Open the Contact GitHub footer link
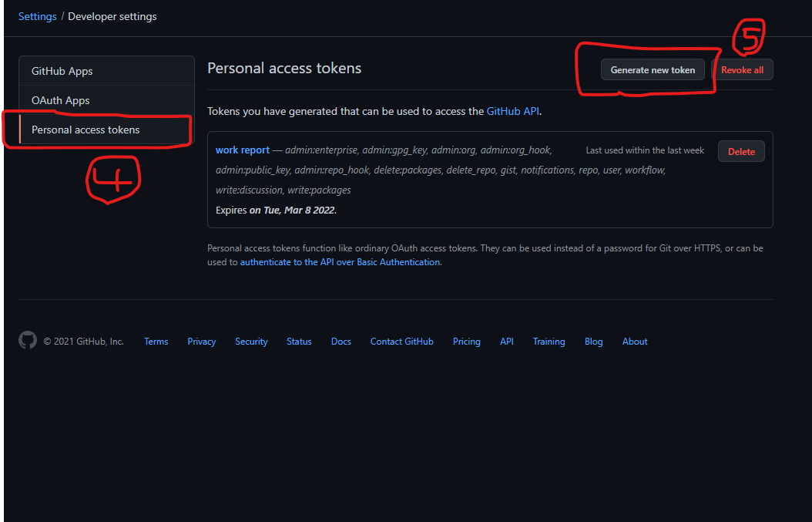Screen dimensions: 812x522 (x=402, y=342)
